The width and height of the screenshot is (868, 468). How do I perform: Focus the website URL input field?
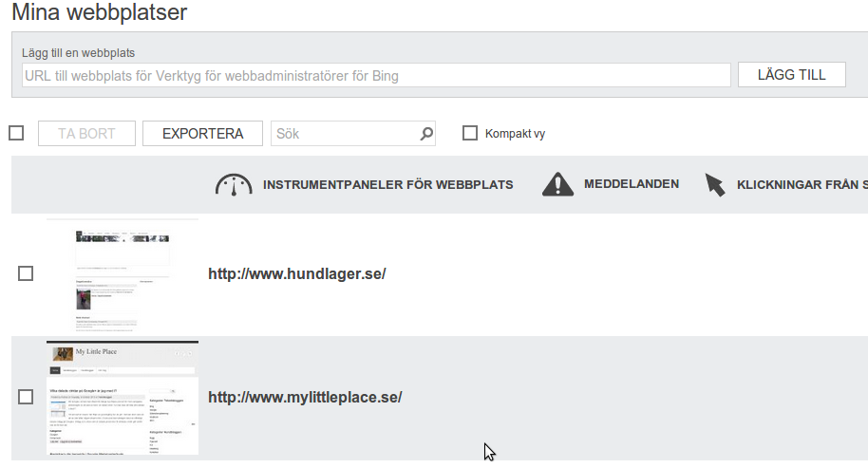[x=375, y=75]
